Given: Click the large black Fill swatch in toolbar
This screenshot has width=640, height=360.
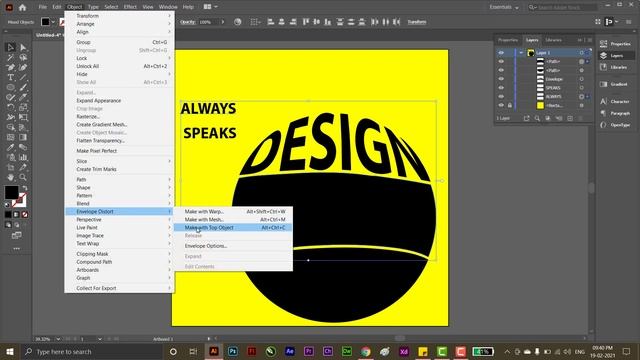Looking at the screenshot, I should click(x=11, y=192).
